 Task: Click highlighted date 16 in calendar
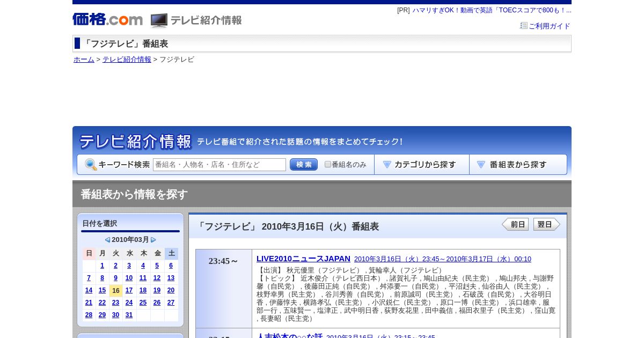[x=115, y=290]
